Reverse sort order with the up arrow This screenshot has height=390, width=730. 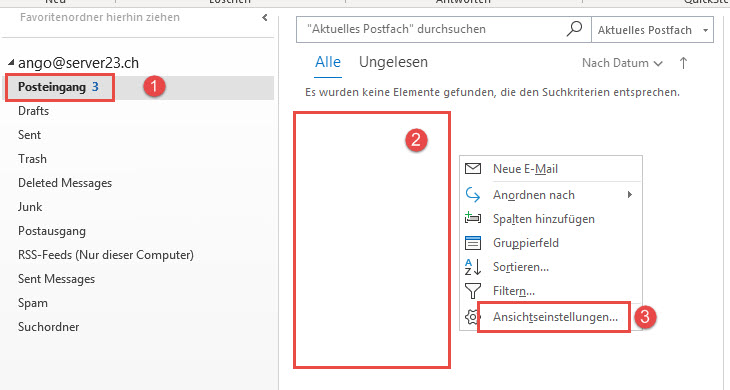coord(683,63)
